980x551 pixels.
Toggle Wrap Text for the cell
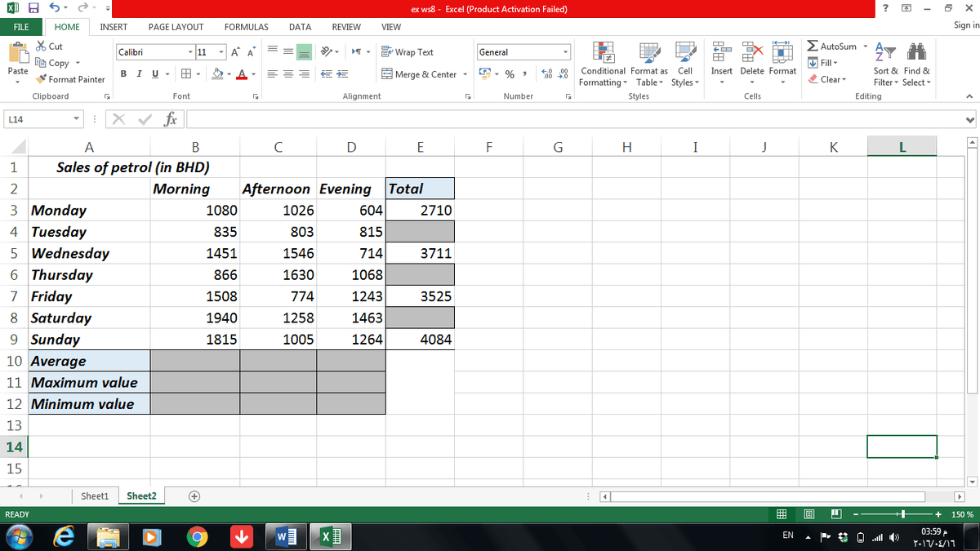click(x=408, y=52)
